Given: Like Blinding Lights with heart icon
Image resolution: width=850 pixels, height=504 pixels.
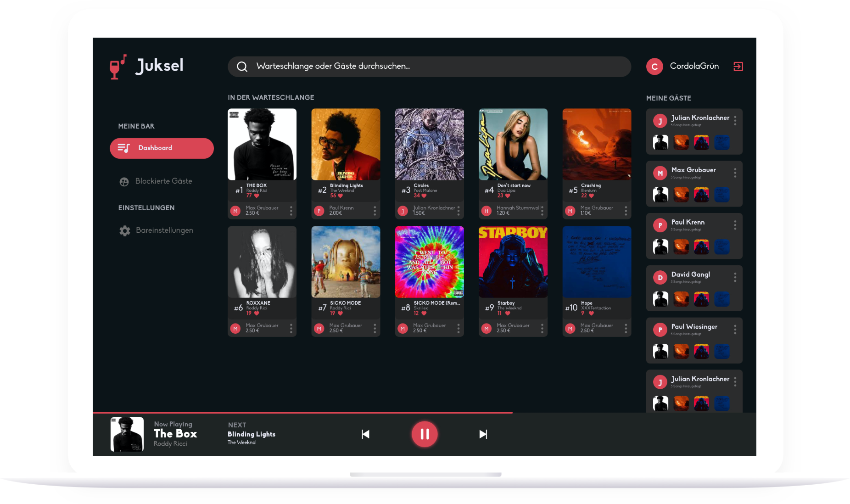Looking at the screenshot, I should pos(340,196).
